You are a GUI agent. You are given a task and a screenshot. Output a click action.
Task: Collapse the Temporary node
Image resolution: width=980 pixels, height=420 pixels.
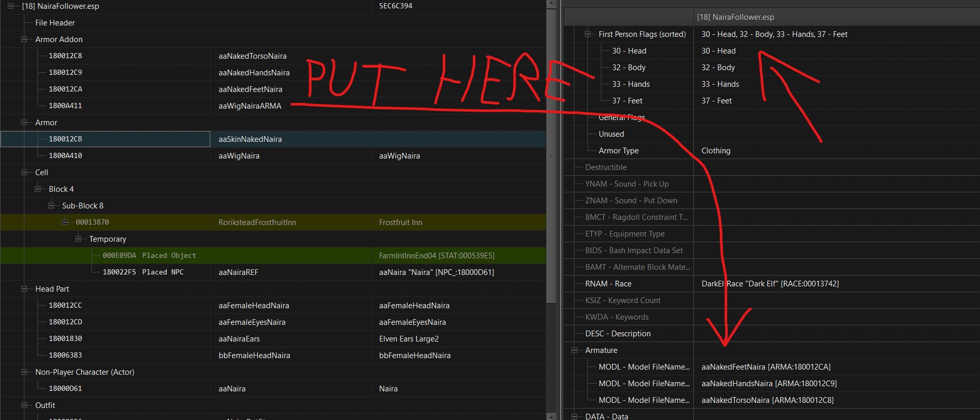tap(78, 239)
